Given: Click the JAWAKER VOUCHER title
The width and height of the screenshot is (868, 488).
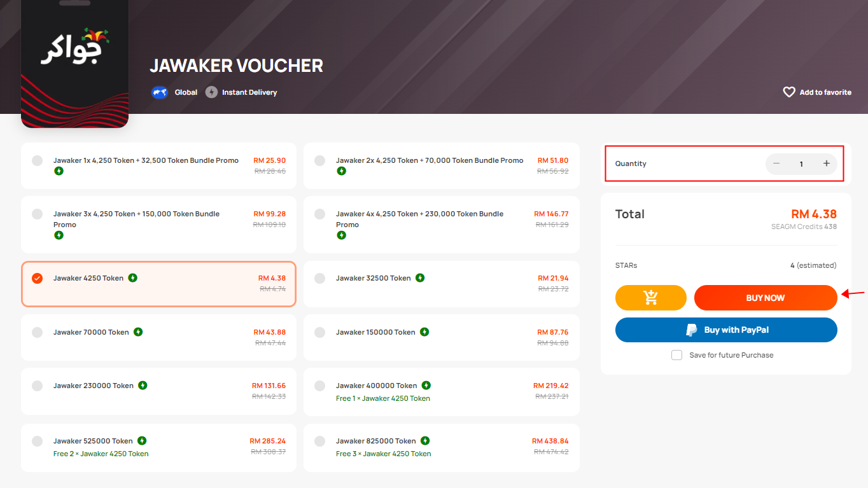Looking at the screenshot, I should pyautogui.click(x=237, y=66).
